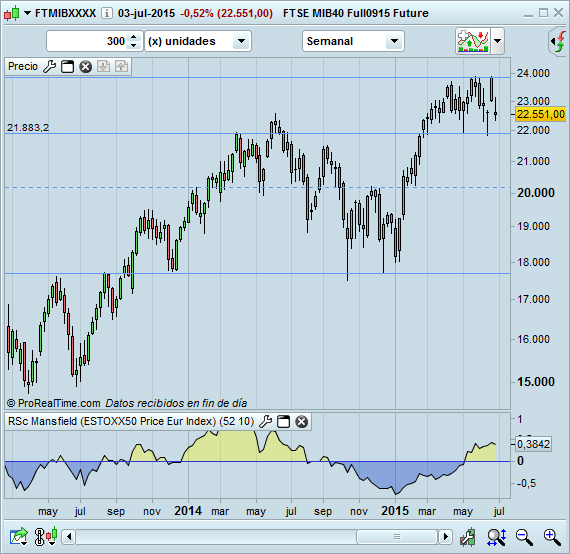Close the Precio panel with X icon
The height and width of the screenshot is (554, 570).
click(x=86, y=67)
